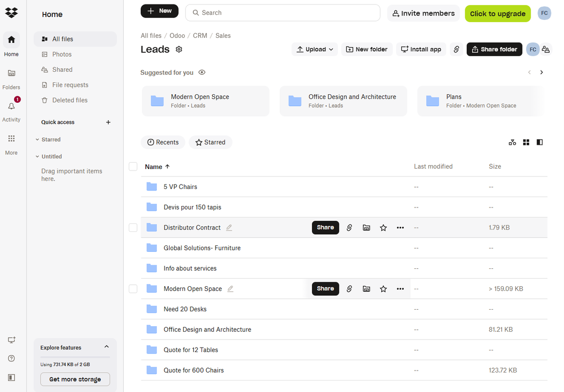The image size is (564, 392).
Task: Show next suggested items
Action: click(542, 72)
